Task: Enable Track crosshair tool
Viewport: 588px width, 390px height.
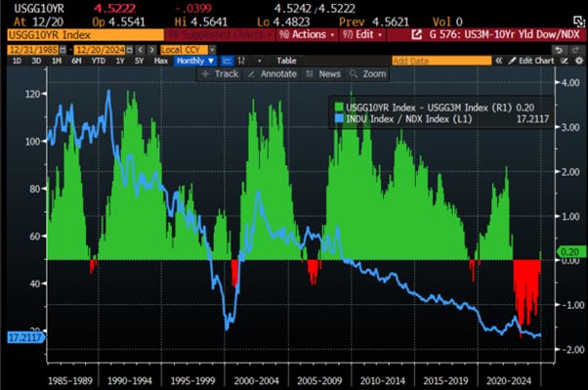Action: tap(220, 74)
